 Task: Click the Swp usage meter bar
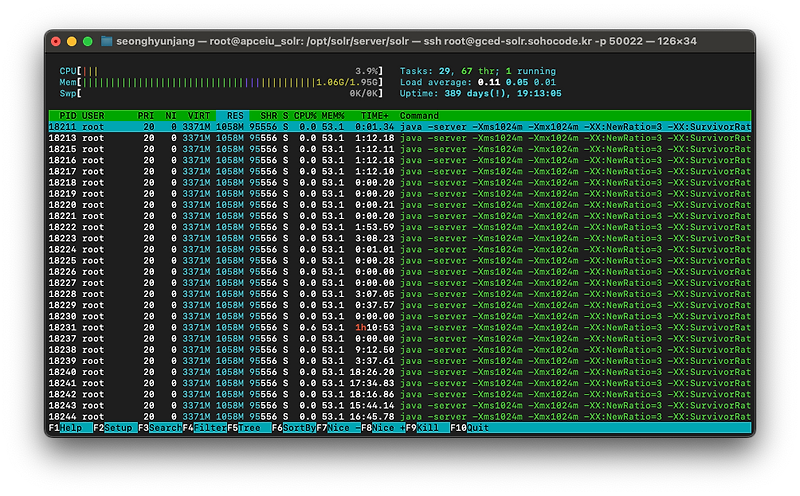[221, 93]
